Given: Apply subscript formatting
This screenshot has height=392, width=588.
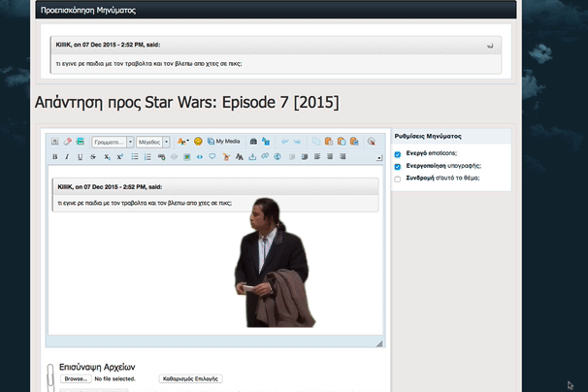Looking at the screenshot, I should coord(107,157).
